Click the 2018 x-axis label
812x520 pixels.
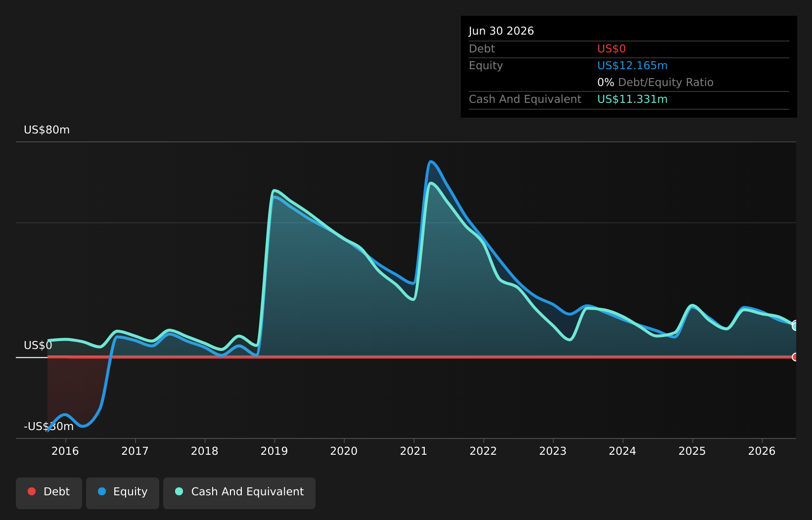click(205, 451)
